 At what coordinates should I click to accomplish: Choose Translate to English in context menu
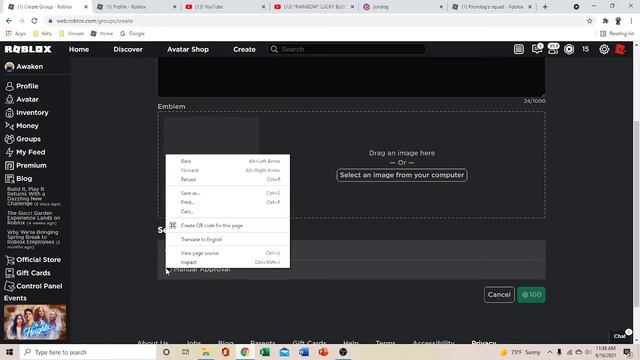(x=228, y=240)
